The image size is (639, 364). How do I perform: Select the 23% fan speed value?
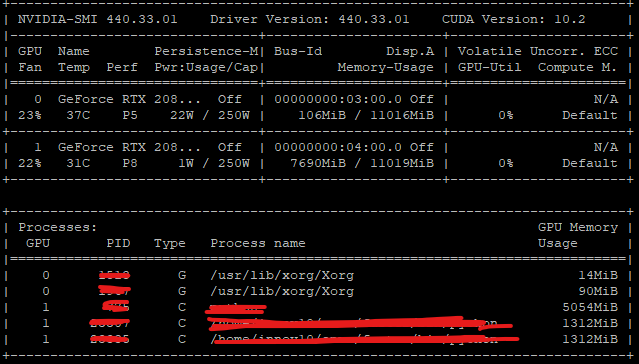30,115
